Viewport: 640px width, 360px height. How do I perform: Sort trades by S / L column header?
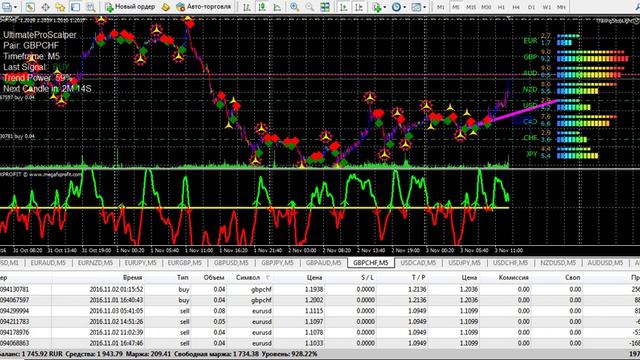click(367, 278)
